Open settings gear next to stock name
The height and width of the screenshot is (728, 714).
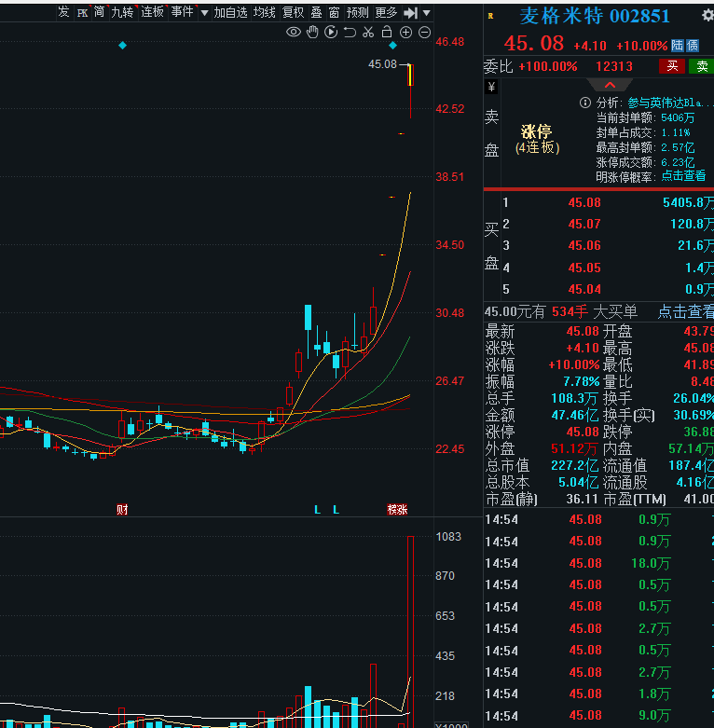707,16
